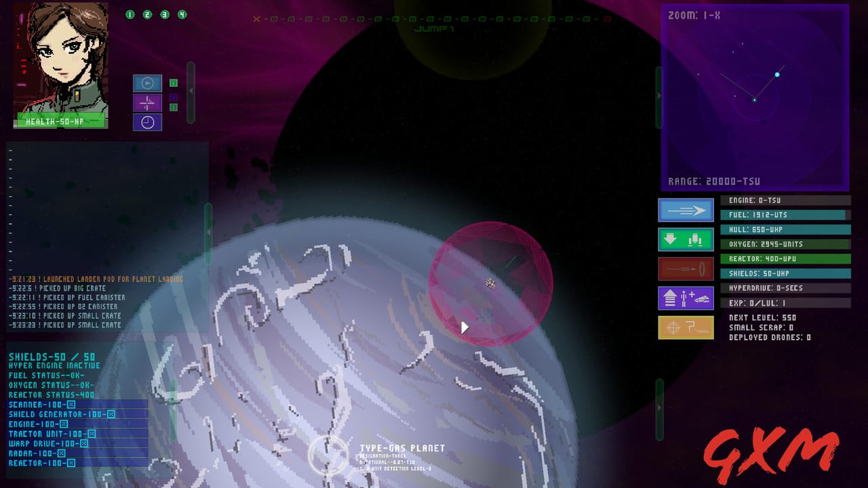
Task: Click the FUEL: 1912-UTS progress bar
Action: (x=785, y=215)
